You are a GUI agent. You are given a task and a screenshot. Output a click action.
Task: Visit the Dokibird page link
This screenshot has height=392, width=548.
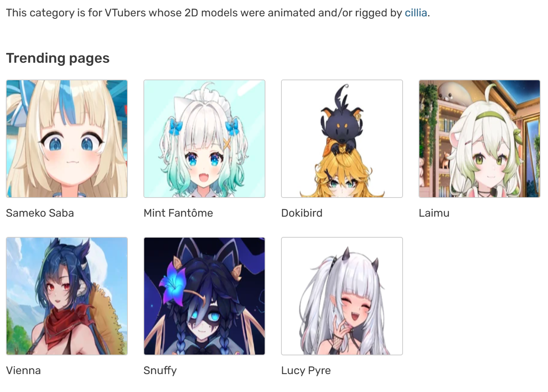302,213
